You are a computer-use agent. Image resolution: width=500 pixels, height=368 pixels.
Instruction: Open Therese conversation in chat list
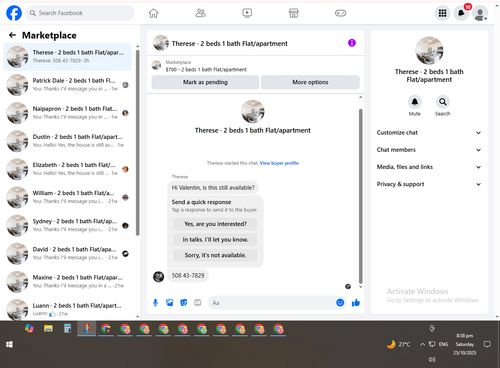[68, 57]
